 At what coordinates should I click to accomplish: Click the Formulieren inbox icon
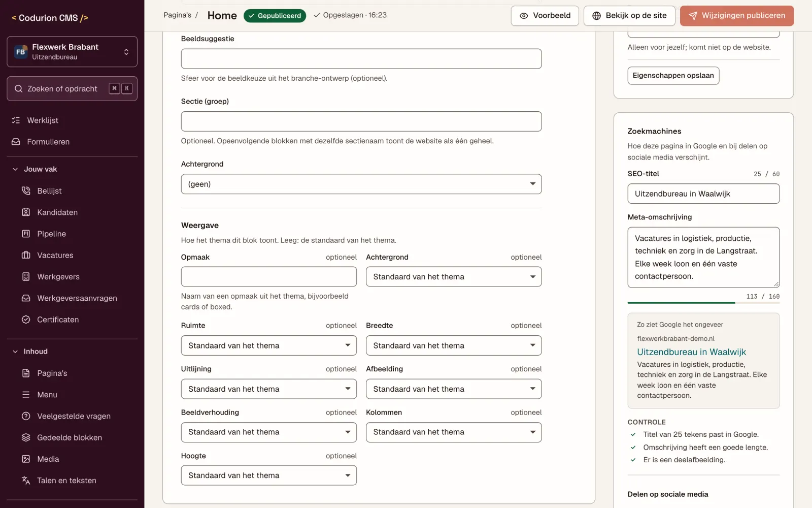click(x=16, y=142)
